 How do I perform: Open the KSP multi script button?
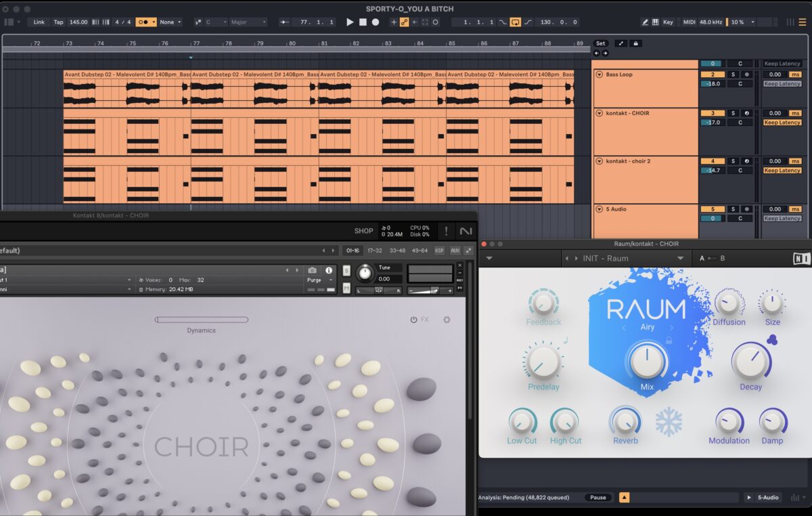pos(440,251)
